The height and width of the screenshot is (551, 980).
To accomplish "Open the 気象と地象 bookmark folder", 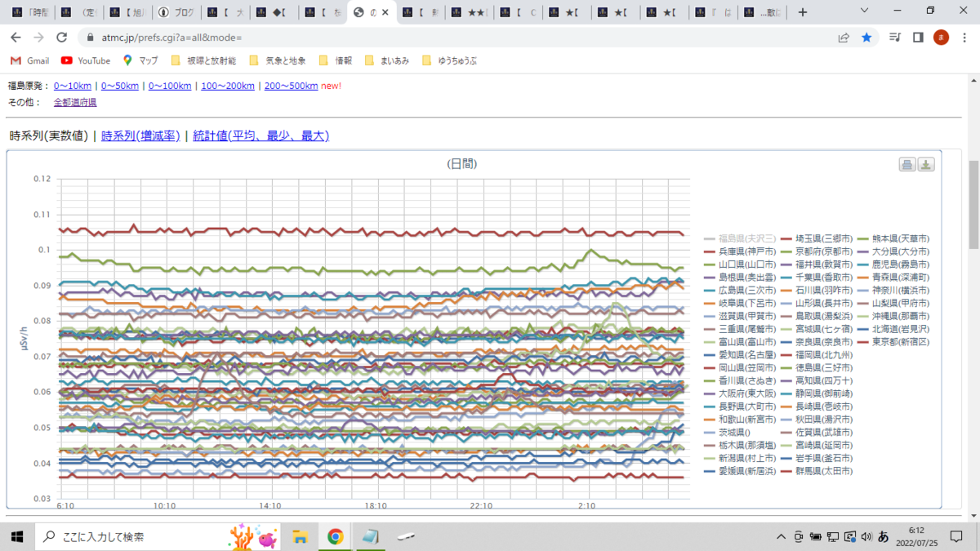I will pyautogui.click(x=278, y=60).
